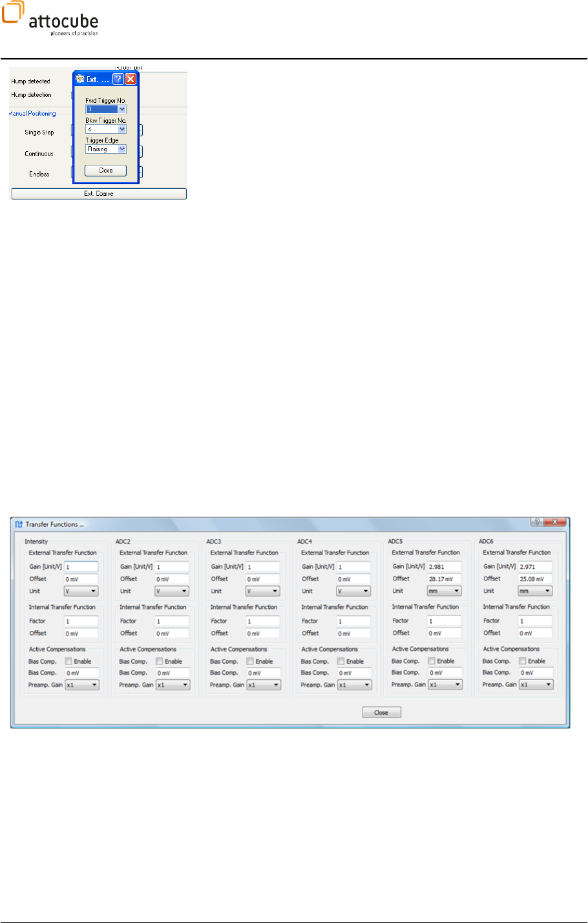Click the Ext. Coarse button
This screenshot has height=923, width=588.
[x=99, y=194]
